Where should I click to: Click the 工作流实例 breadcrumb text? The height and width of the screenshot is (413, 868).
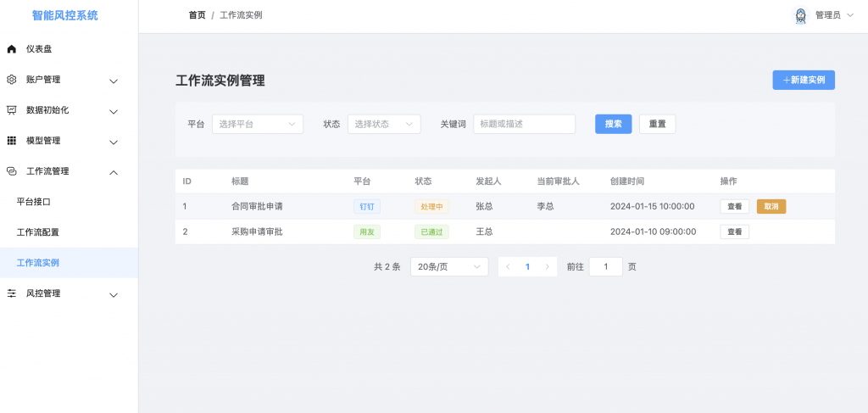coord(241,15)
